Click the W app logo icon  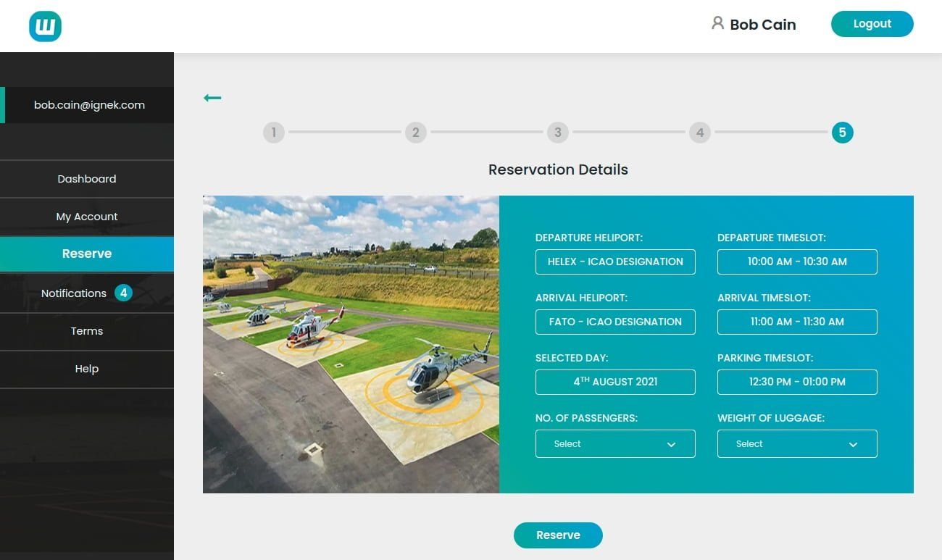click(x=45, y=25)
